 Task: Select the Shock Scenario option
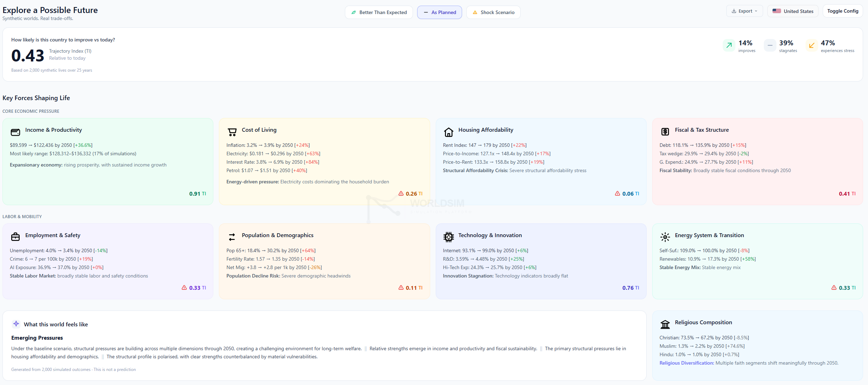(x=493, y=12)
